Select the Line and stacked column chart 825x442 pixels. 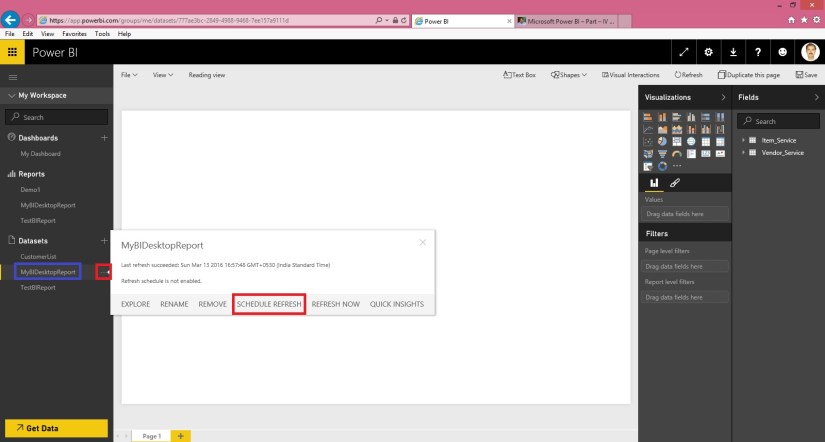(691, 129)
